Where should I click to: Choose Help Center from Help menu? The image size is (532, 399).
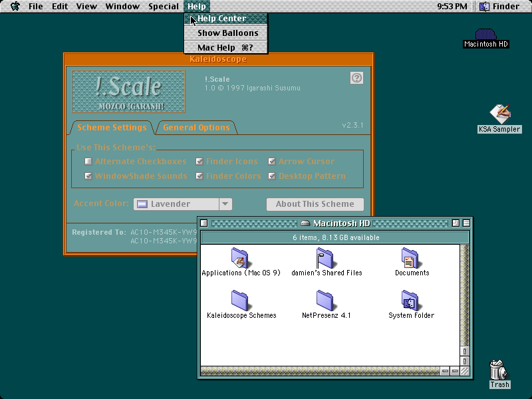225,19
